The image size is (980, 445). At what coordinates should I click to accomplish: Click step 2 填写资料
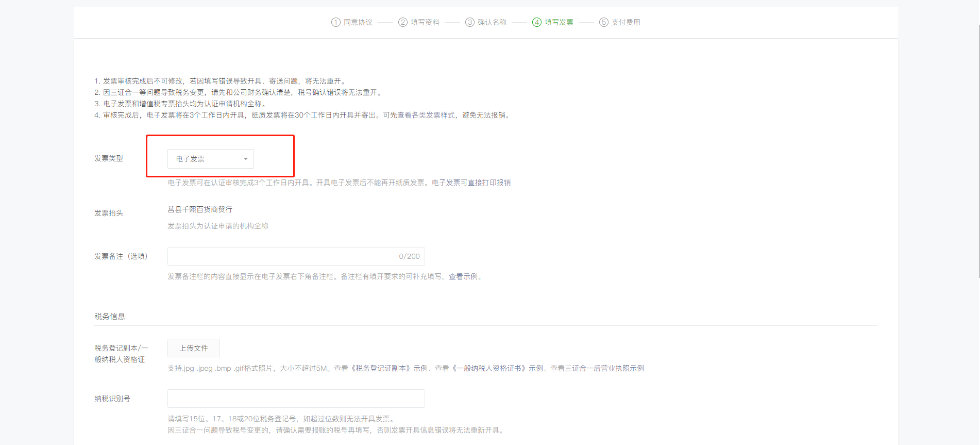click(x=419, y=22)
